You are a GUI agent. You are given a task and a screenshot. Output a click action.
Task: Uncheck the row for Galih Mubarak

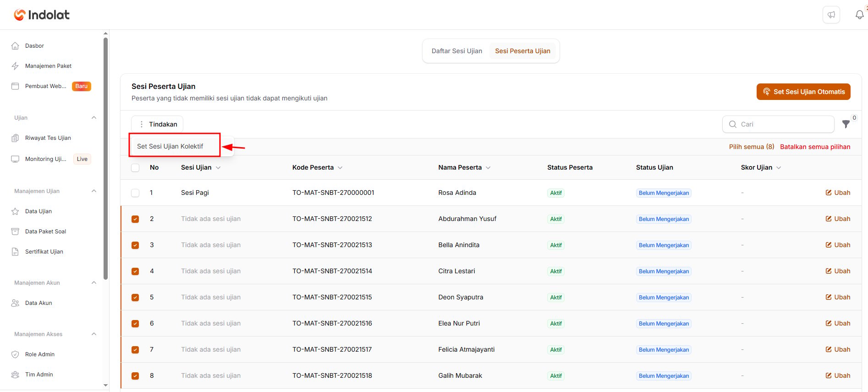[x=135, y=376]
